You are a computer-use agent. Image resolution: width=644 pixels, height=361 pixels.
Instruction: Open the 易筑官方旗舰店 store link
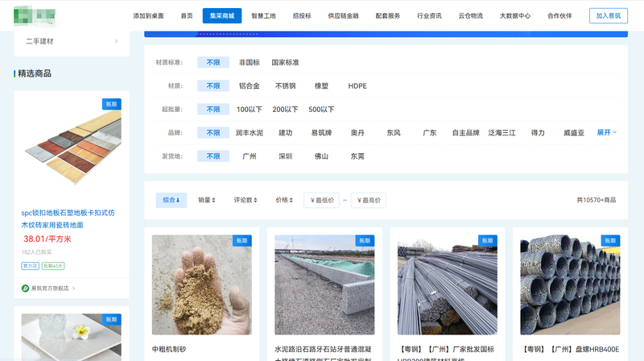pos(50,288)
